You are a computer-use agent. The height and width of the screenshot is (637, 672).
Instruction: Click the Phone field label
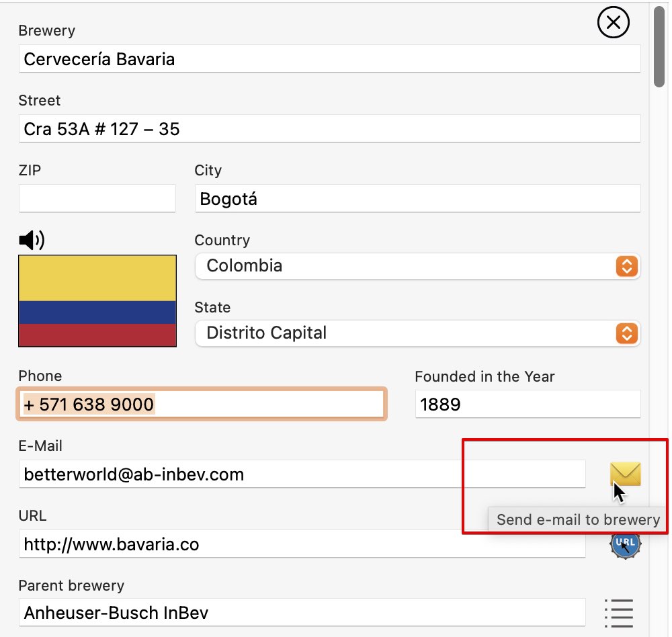40,376
